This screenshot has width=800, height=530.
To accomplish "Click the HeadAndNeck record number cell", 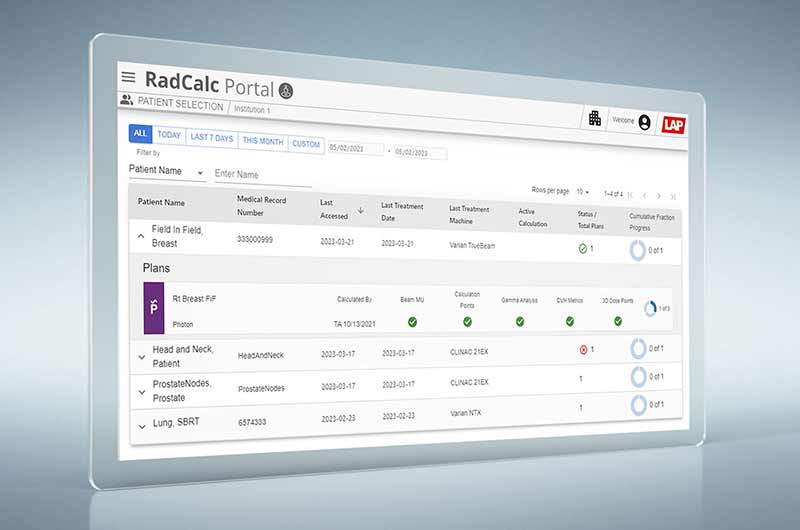I will click(x=261, y=355).
